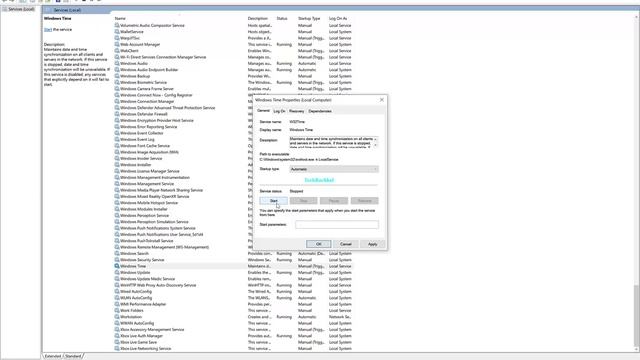
Task: Click the Windows Backup service icon
Action: pos(117,76)
